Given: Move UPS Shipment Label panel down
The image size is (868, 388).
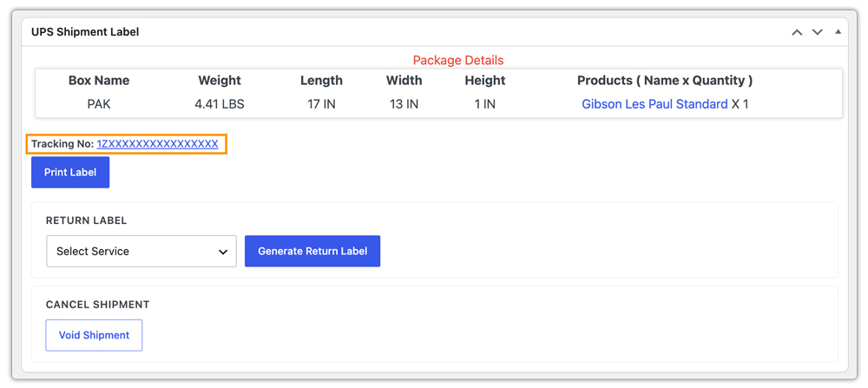Looking at the screenshot, I should [x=817, y=32].
